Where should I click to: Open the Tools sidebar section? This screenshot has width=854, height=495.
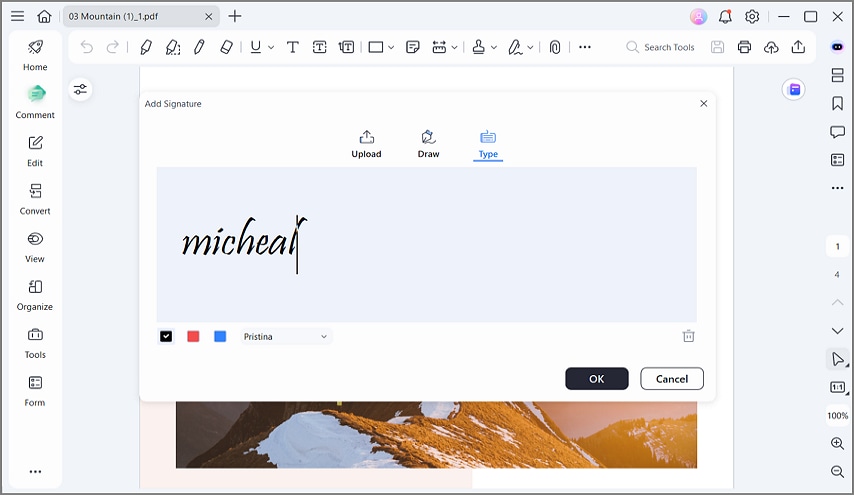35,343
